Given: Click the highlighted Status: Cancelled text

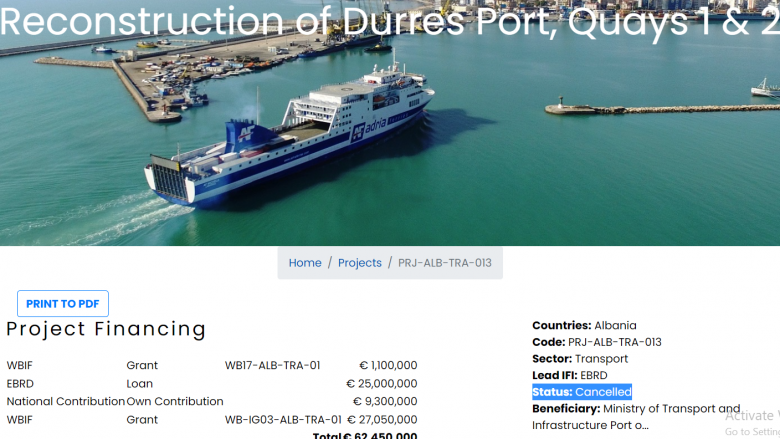Looking at the screenshot, I should (582, 392).
